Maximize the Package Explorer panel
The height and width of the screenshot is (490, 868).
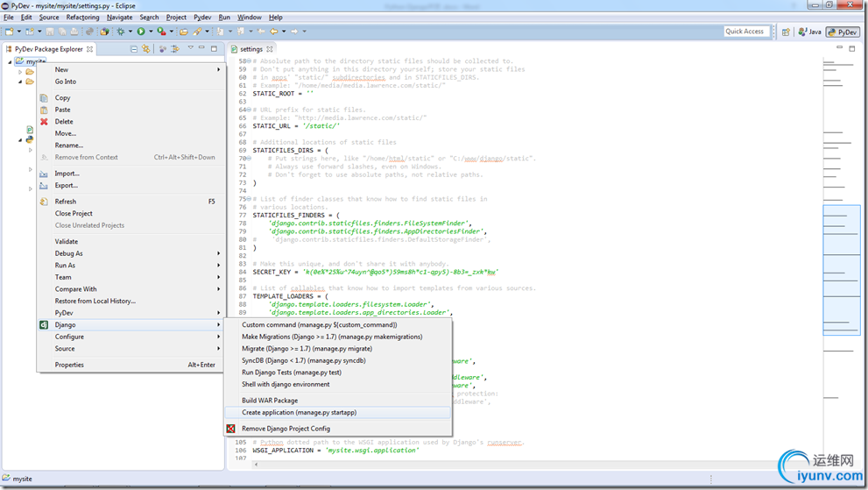click(215, 48)
